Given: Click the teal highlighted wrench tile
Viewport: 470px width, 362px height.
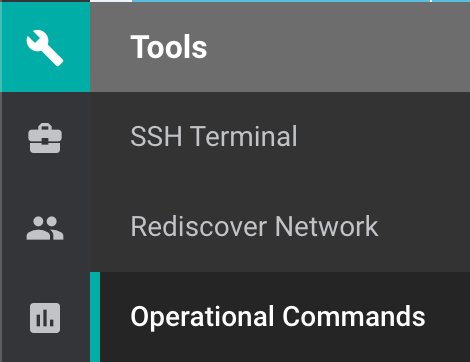Looking at the screenshot, I should point(45,47).
